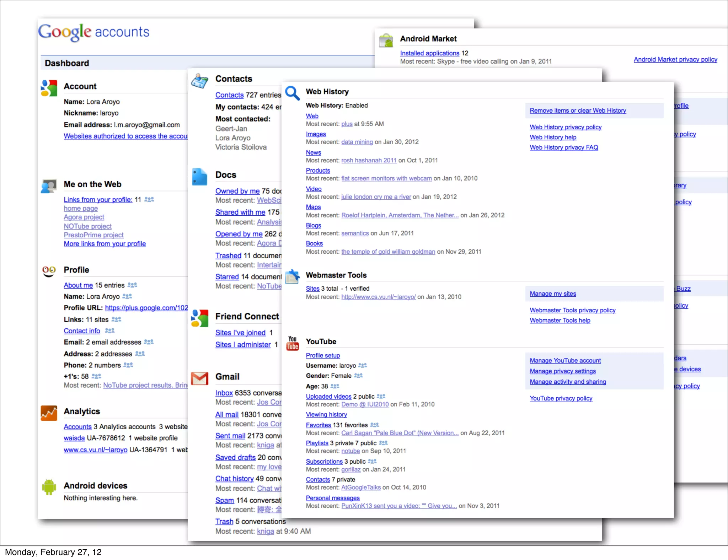
Task: Click the Docs blue document icon
Action: (199, 177)
